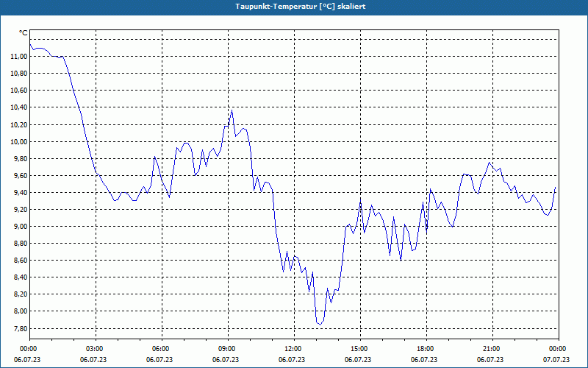Select the 06.07.23 date under the first 00:00
The height and width of the screenshot is (368, 588).
27,360
